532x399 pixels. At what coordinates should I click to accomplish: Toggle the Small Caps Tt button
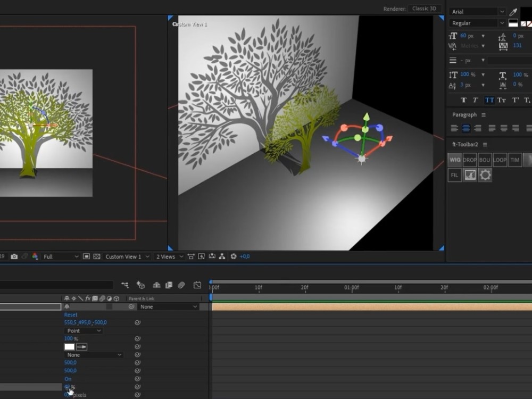(x=502, y=100)
